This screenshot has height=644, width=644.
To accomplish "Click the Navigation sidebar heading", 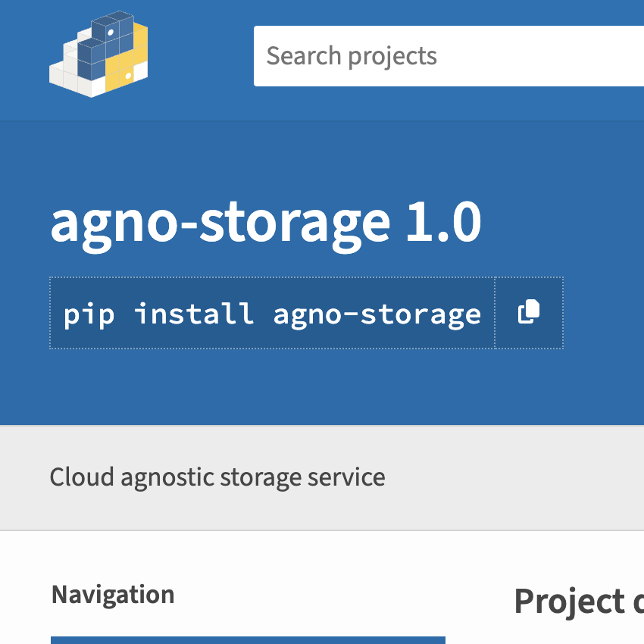I will 113,595.
